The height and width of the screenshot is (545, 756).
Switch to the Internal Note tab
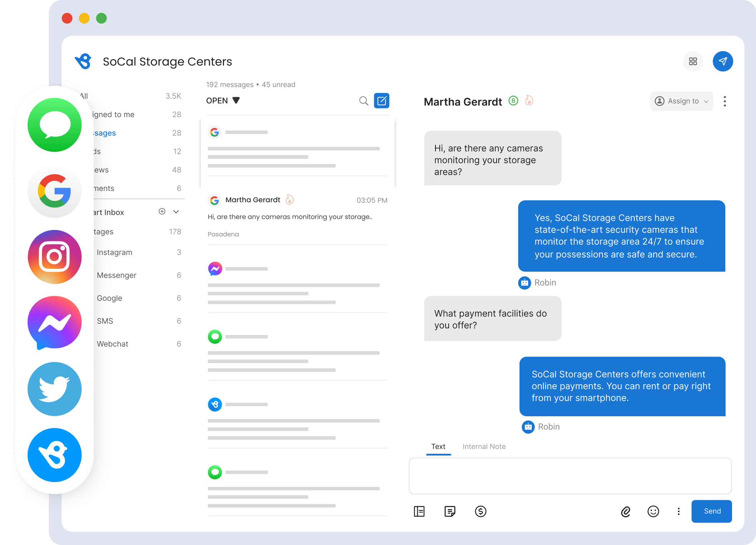coord(484,446)
